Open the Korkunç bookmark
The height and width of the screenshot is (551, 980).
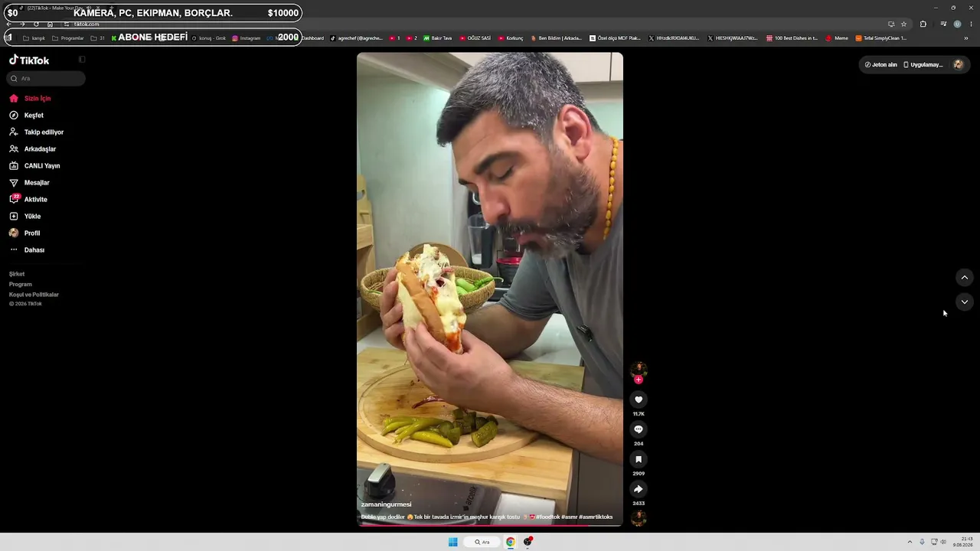pyautogui.click(x=511, y=38)
